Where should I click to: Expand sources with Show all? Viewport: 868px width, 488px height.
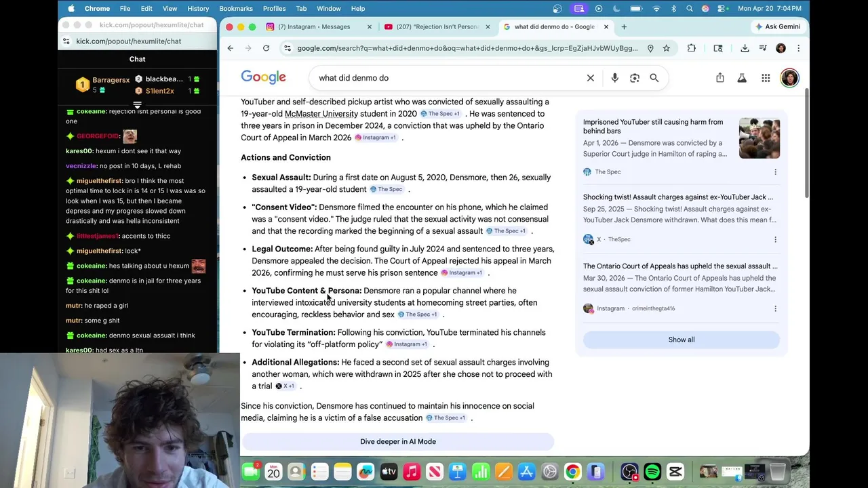(x=681, y=340)
